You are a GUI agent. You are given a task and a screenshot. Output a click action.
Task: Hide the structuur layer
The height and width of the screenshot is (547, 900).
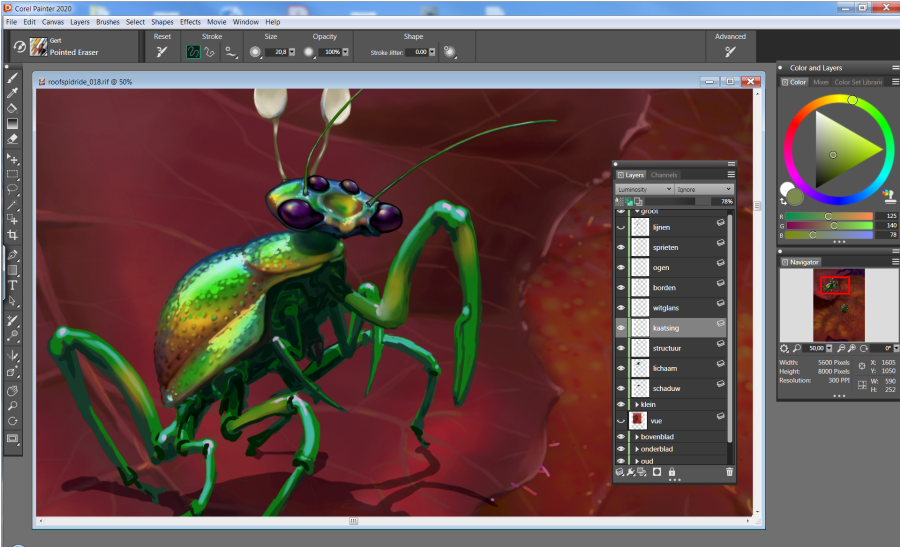(620, 348)
